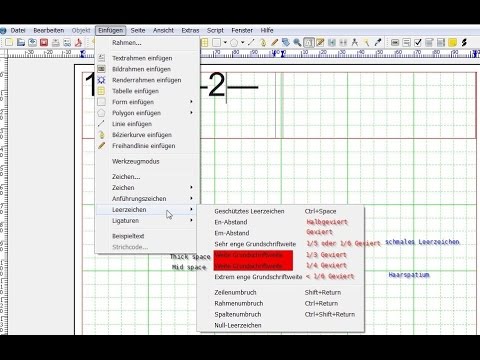Open the shape tool dropdown arrow
Viewport: 480px width, 360px height.
point(225,42)
